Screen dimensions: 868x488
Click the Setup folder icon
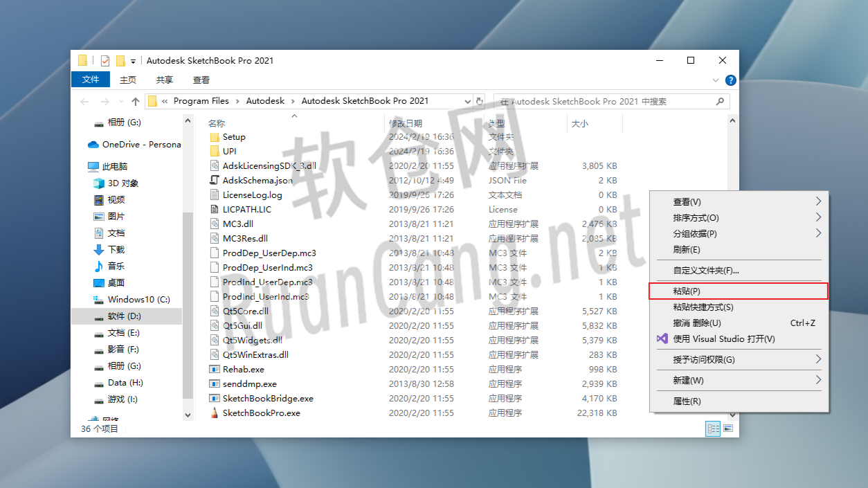click(215, 137)
